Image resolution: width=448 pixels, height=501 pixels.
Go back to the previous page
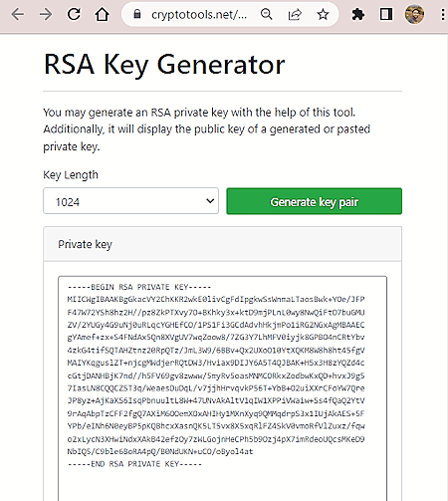tap(18, 15)
